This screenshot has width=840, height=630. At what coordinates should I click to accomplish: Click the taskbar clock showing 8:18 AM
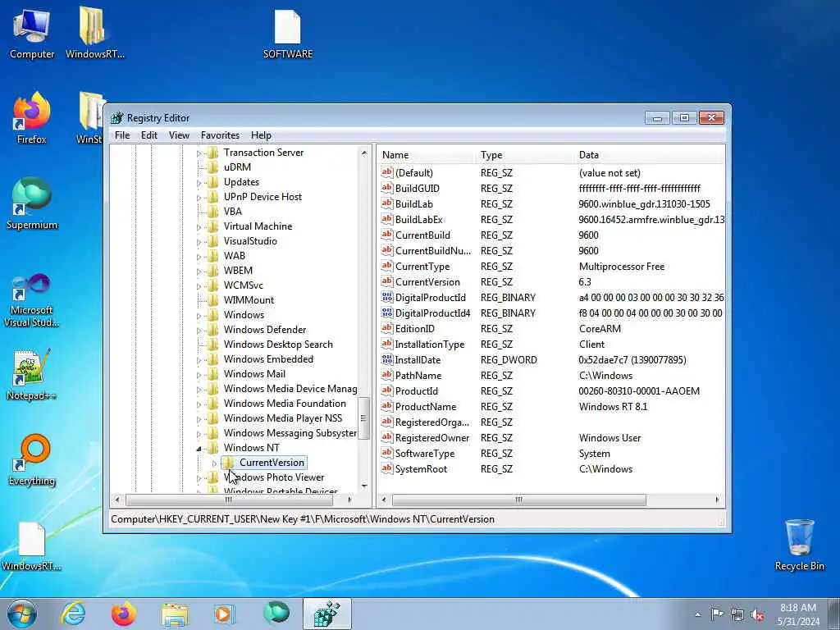point(798,614)
